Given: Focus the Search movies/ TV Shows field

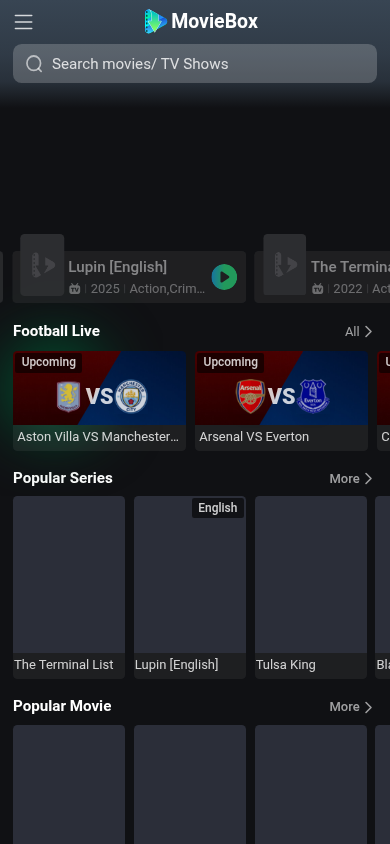Looking at the screenshot, I should (x=195, y=64).
